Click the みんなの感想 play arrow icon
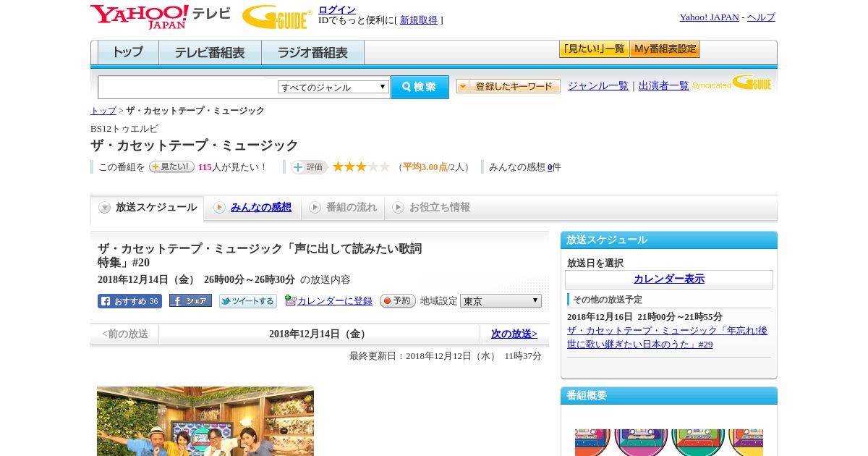The height and width of the screenshot is (456, 868). [219, 208]
